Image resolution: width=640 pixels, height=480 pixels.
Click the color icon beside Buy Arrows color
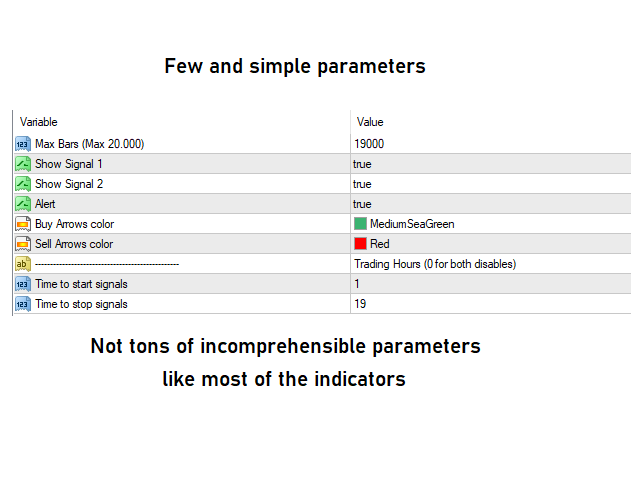coord(23,224)
